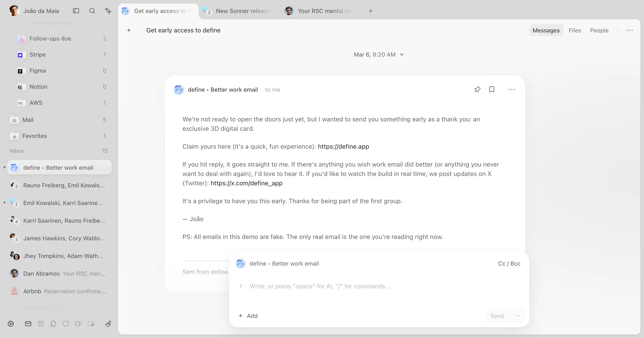Open the João da Maia account menu
The image size is (644, 338).
point(34,11)
